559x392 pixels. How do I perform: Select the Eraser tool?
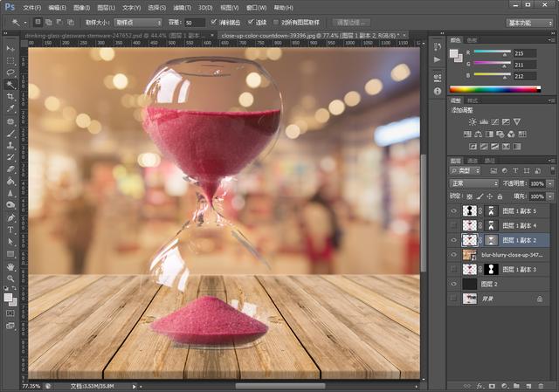coord(10,168)
